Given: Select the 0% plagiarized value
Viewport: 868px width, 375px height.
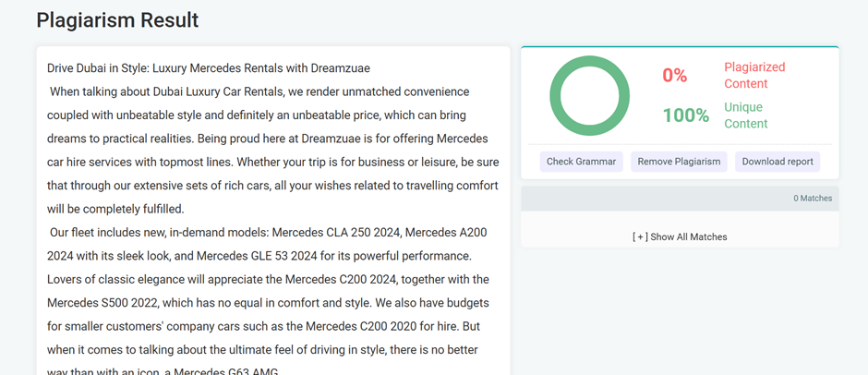Looking at the screenshot, I should point(675,76).
